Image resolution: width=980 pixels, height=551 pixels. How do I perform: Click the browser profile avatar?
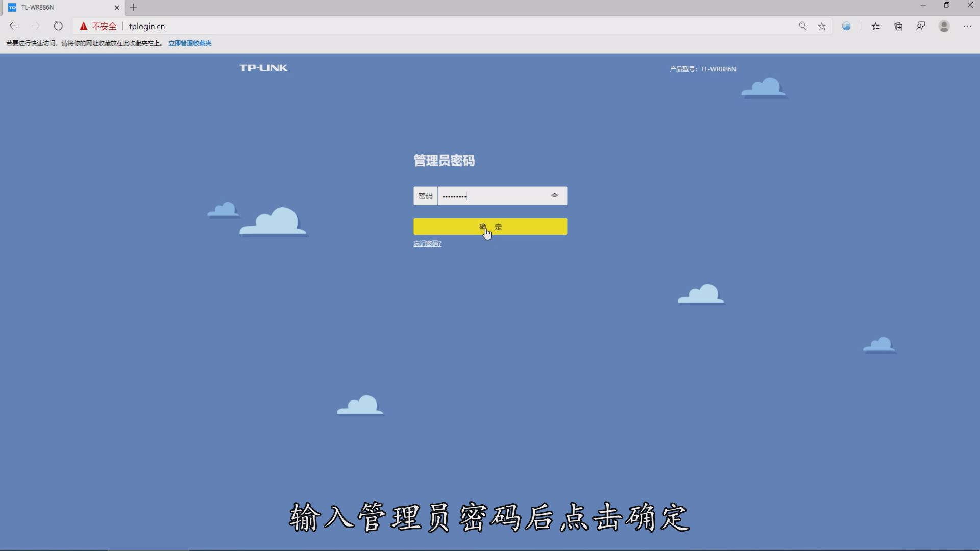coord(944,26)
